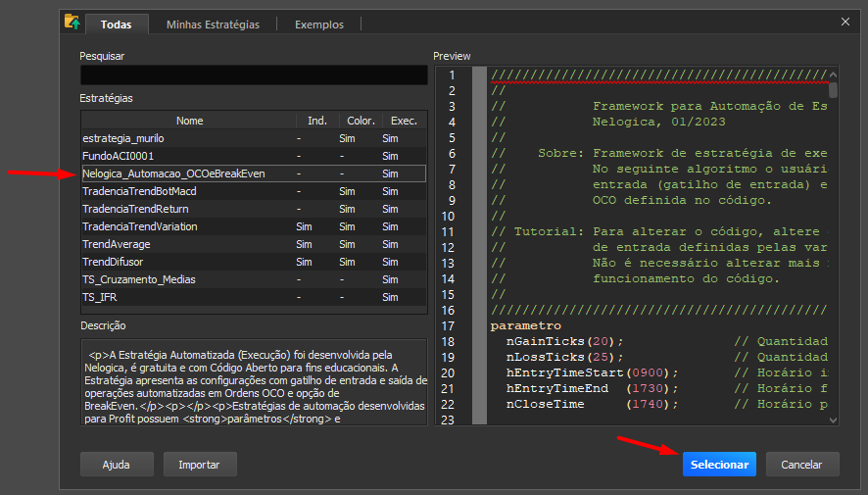Select the TradenciaTrendReturn strategy row
The image size is (868, 495).
tap(254, 210)
